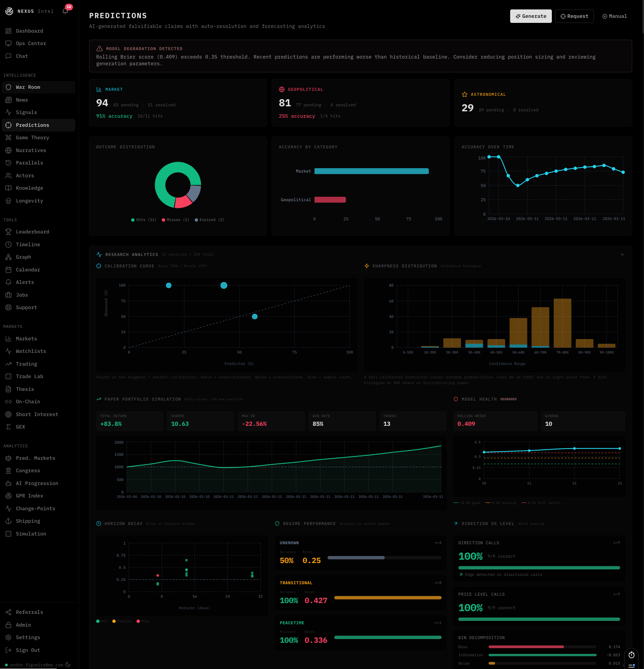
Task: Click the Jobs briefcase icon
Action: click(8, 295)
